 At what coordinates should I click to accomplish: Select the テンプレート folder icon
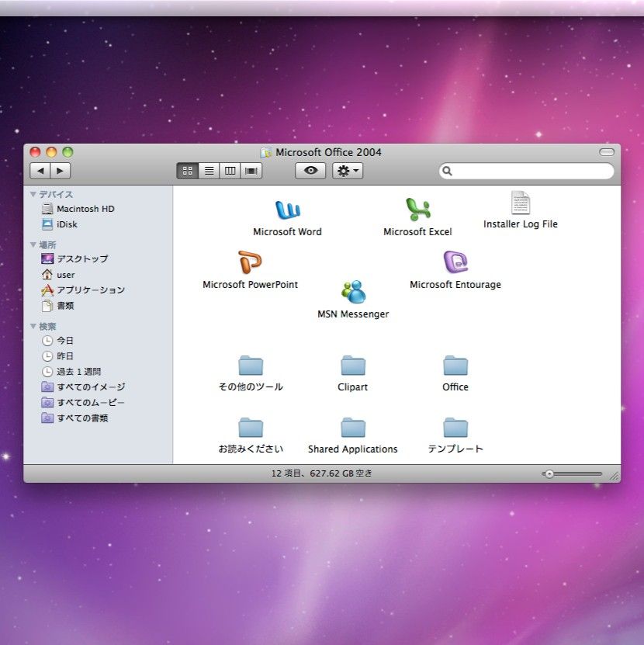(455, 428)
